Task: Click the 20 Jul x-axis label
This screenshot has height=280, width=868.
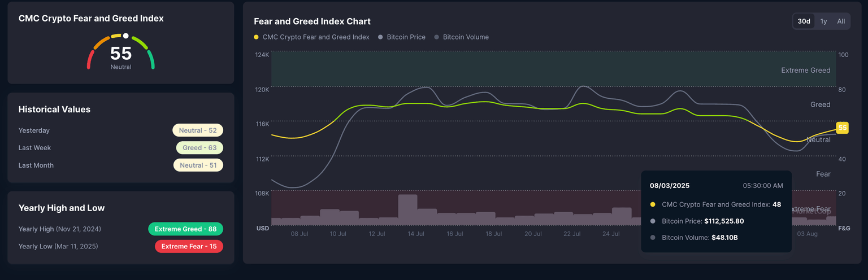Action: coord(533,234)
